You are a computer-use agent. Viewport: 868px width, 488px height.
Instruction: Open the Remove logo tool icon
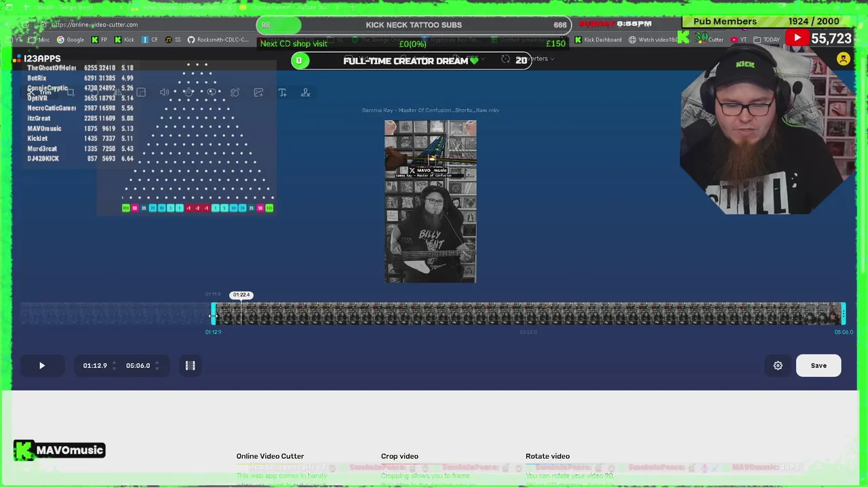click(306, 92)
